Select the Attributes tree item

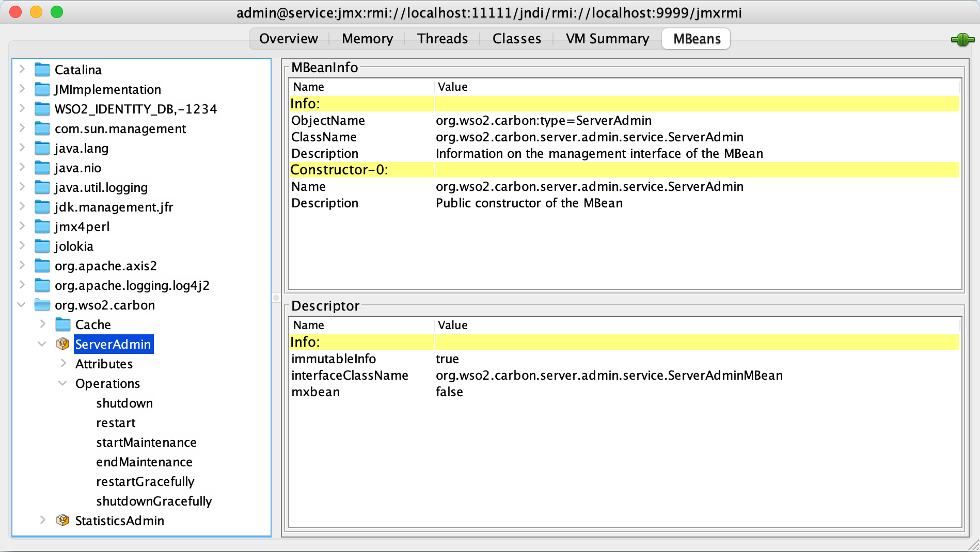click(x=104, y=364)
